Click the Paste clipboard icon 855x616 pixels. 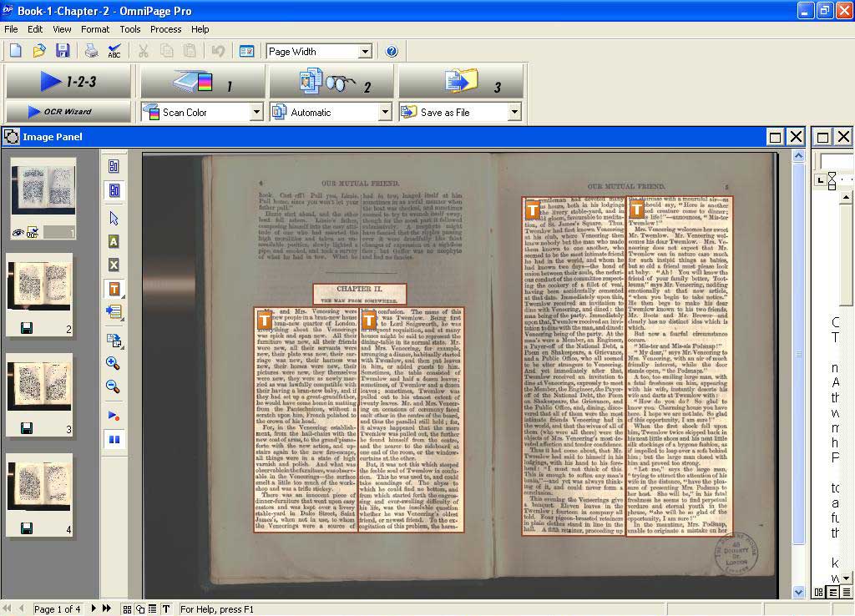(190, 51)
